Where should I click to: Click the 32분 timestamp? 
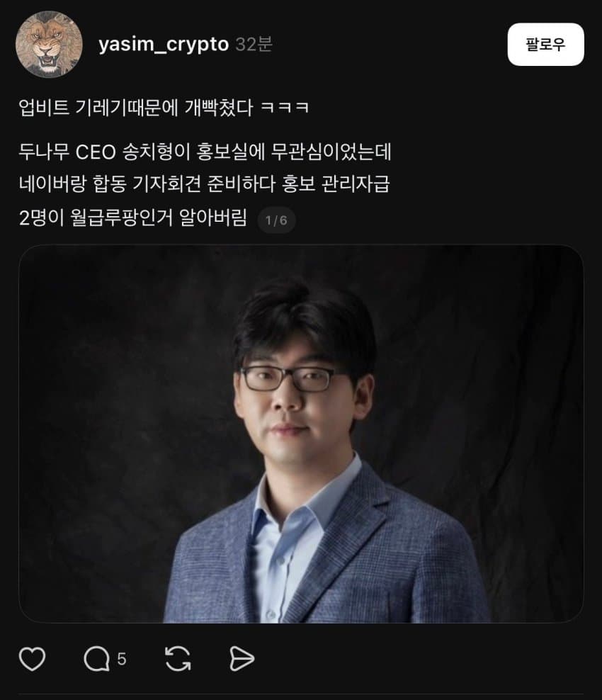[254, 44]
